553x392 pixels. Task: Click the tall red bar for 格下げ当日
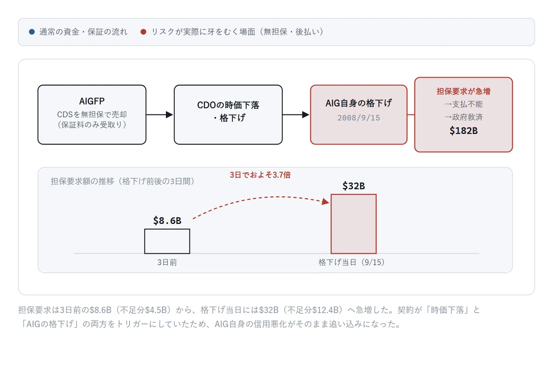pyautogui.click(x=354, y=224)
